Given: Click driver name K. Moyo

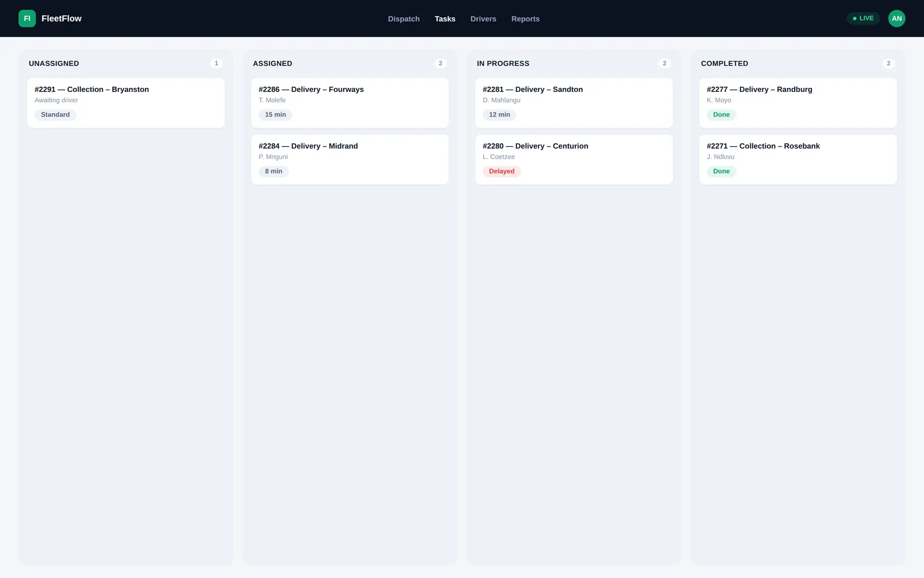Looking at the screenshot, I should tap(719, 100).
